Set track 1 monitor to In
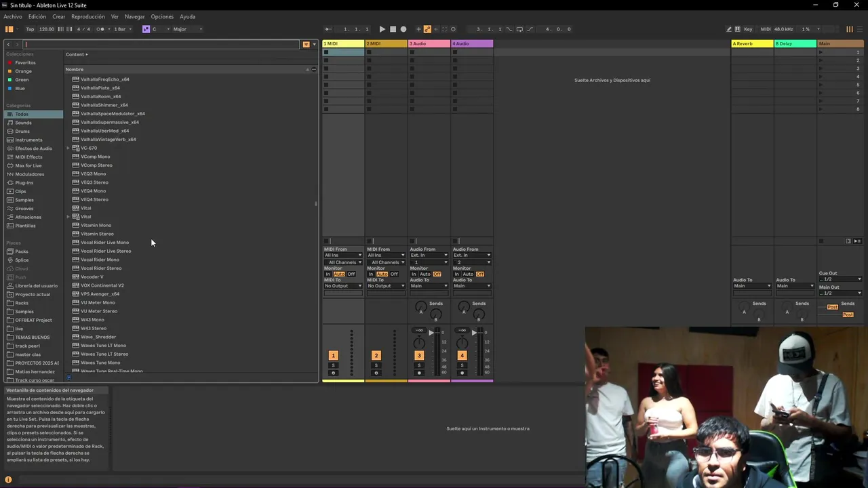The width and height of the screenshot is (868, 488). (x=328, y=274)
